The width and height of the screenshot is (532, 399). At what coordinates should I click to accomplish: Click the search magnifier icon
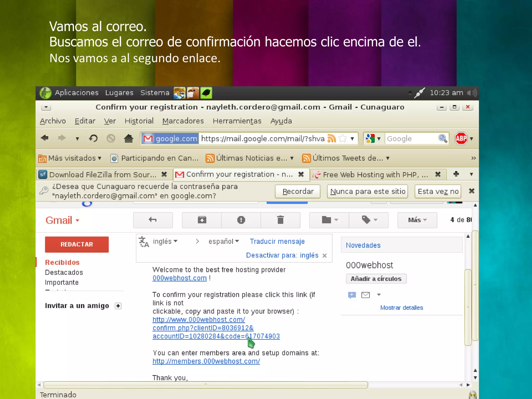[x=443, y=138]
